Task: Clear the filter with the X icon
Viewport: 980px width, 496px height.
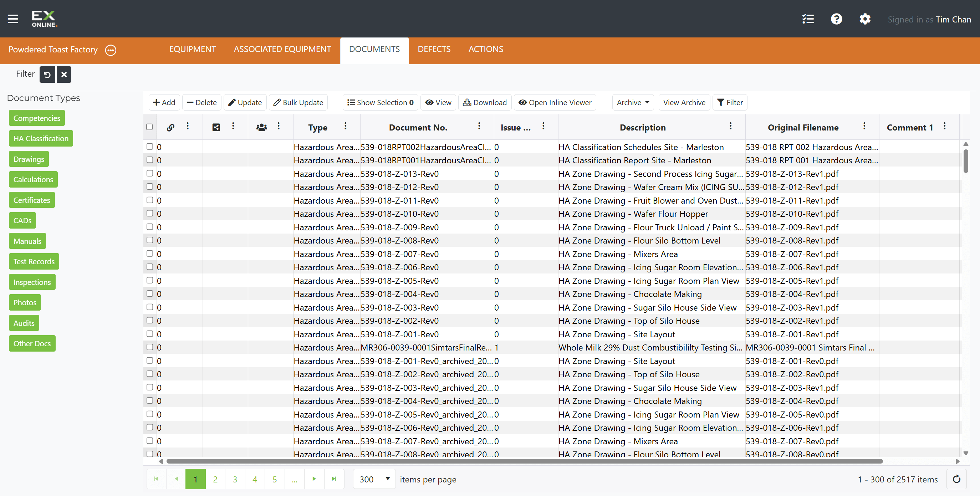Action: pyautogui.click(x=64, y=74)
